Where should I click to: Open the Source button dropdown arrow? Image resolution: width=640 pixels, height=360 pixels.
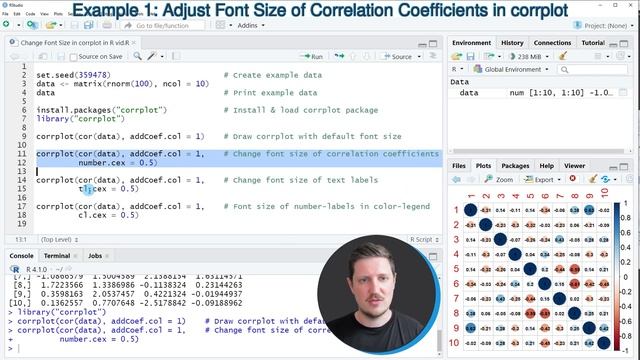[x=419, y=56]
